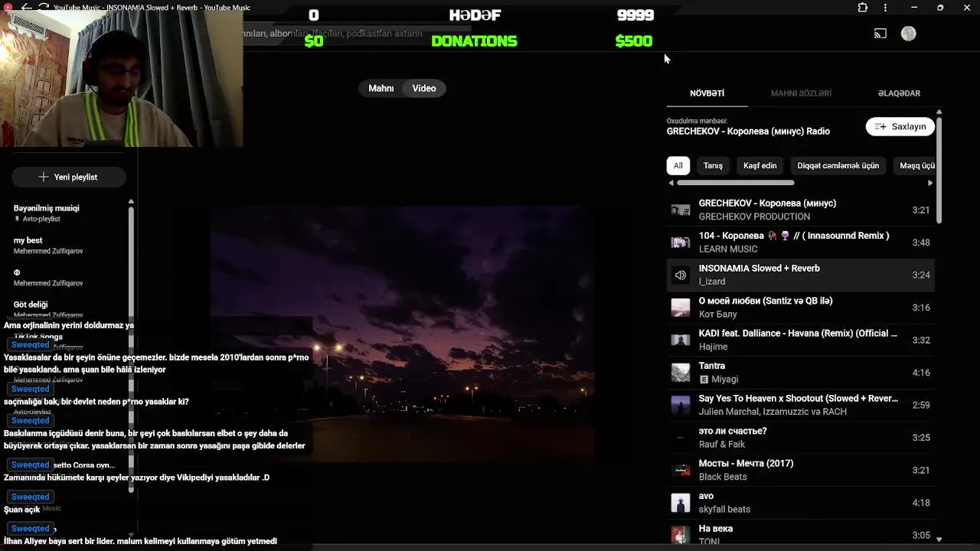Cast to a device
This screenshot has height=551, width=980.
880,34
